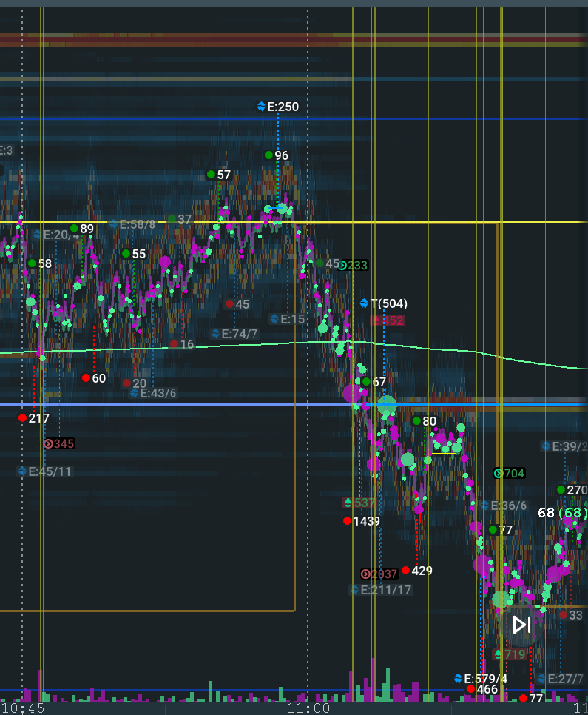Image resolution: width=588 pixels, height=715 pixels.
Task: Select the blue T(504) trade marker
Action: [364, 303]
